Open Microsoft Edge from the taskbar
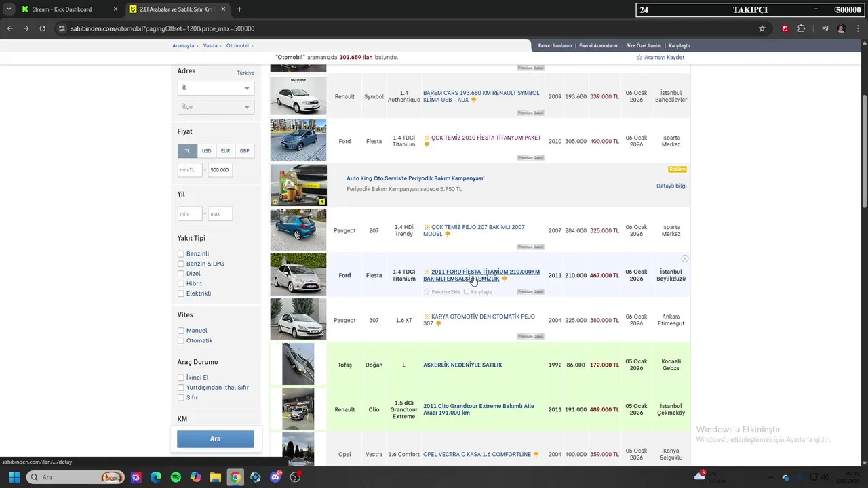This screenshot has width=868, height=488. (x=156, y=477)
